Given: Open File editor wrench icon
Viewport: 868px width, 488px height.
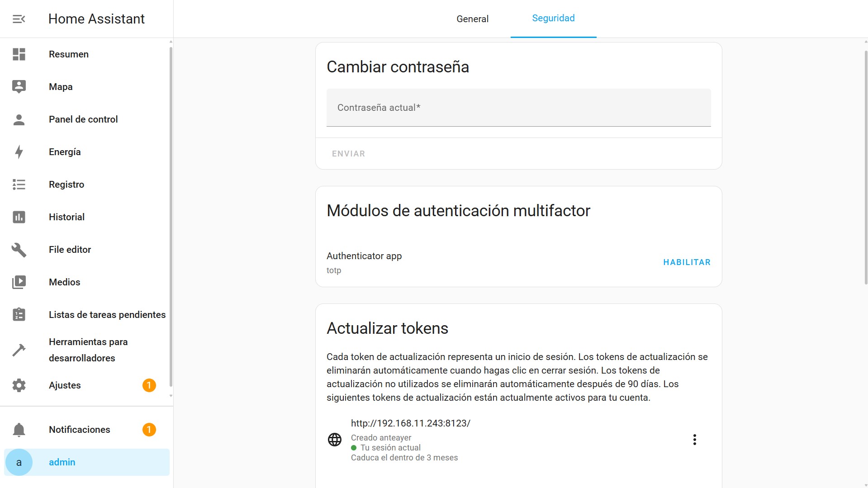Looking at the screenshot, I should pos(18,250).
